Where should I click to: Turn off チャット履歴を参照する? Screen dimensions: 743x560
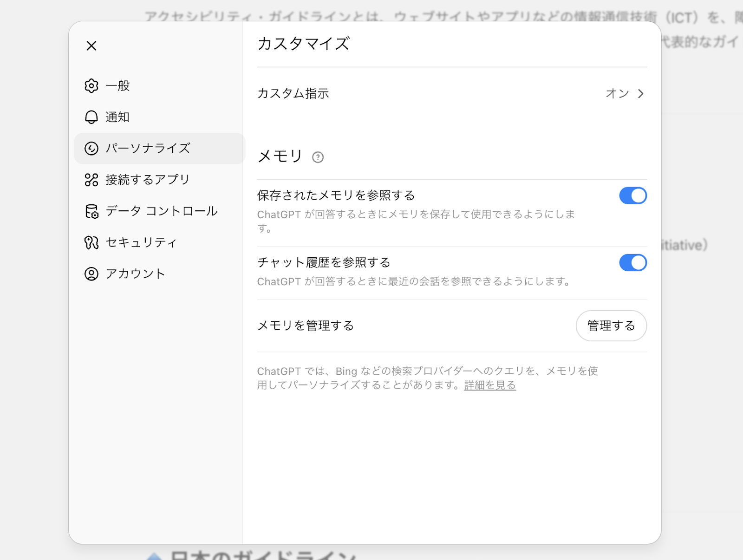(x=633, y=263)
